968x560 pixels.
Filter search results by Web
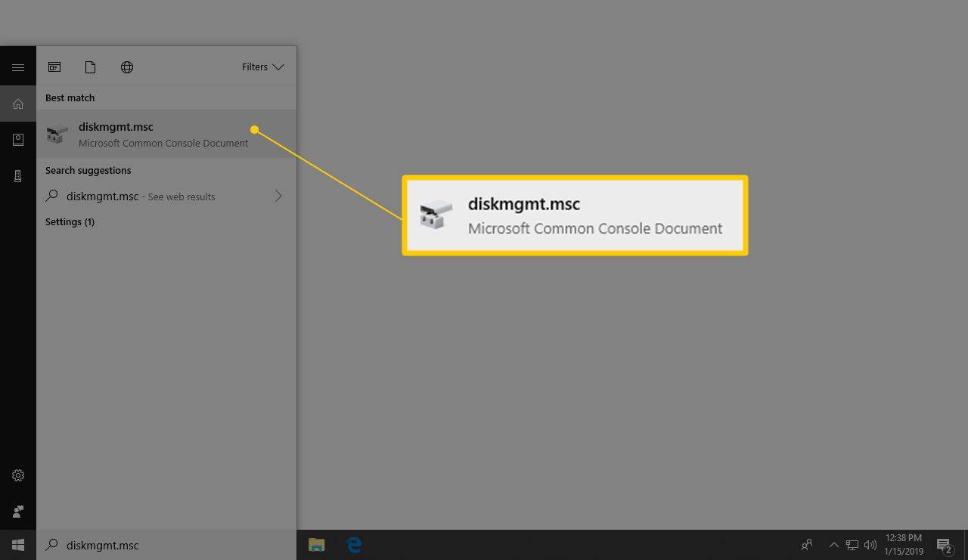coord(127,67)
